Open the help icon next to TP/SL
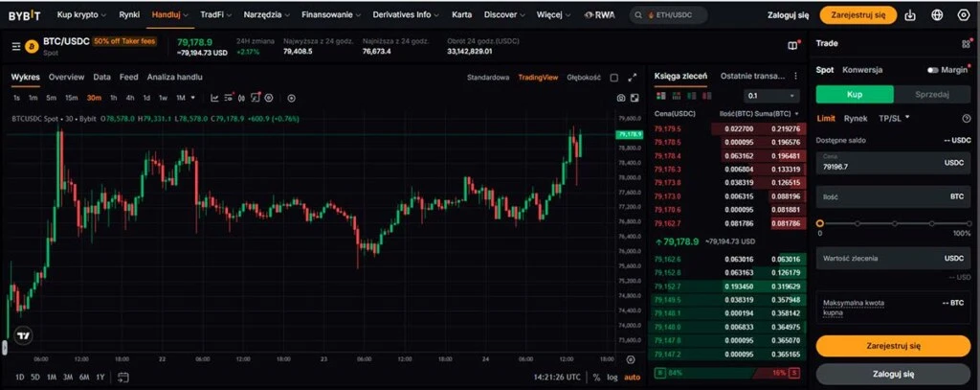This screenshot has height=390, width=980. click(967, 118)
